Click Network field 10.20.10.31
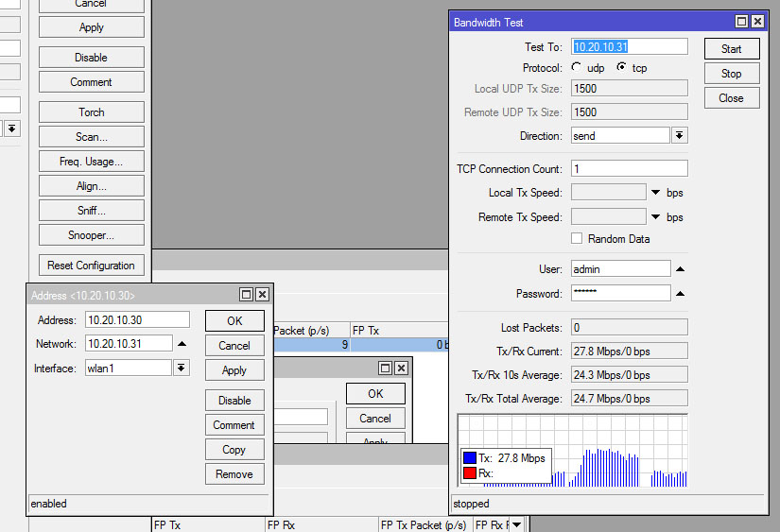The height and width of the screenshot is (532, 780). point(129,344)
